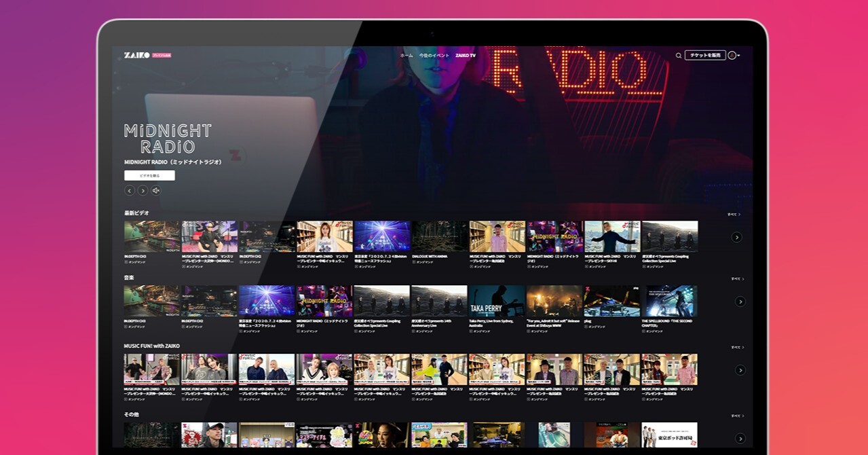The width and height of the screenshot is (868, 455).
Task: Click the 最新ビデオ section heading
Action: coord(136,213)
